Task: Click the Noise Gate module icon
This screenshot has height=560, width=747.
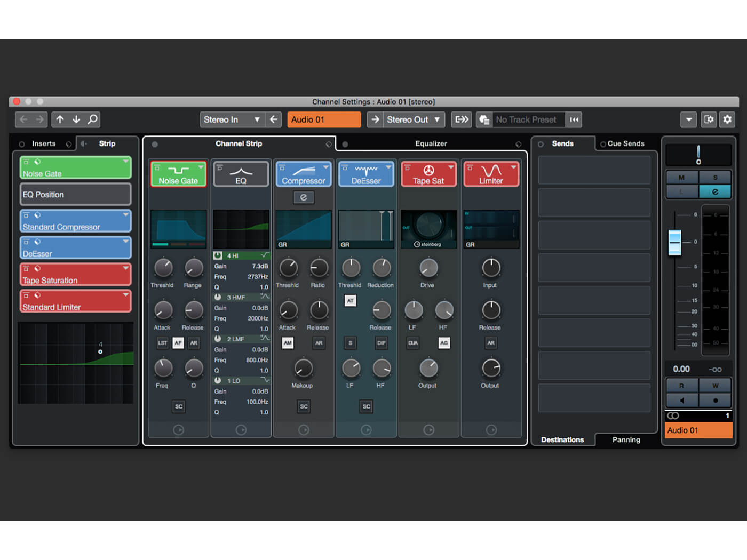Action: 178,171
